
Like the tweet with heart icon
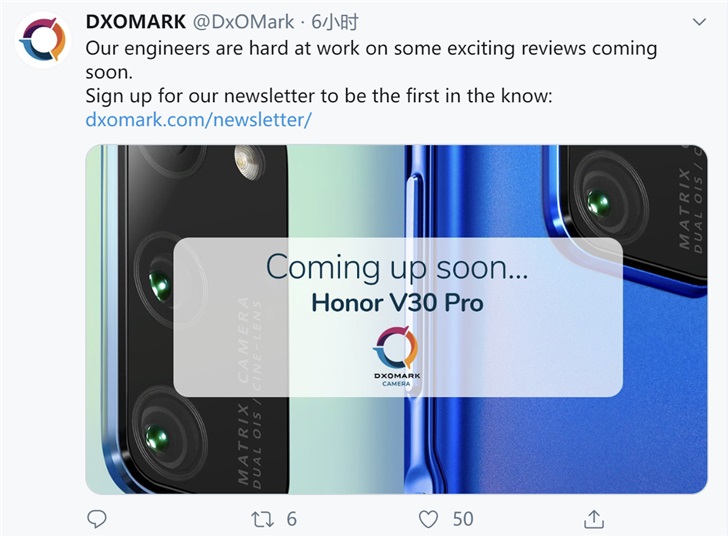click(x=428, y=518)
